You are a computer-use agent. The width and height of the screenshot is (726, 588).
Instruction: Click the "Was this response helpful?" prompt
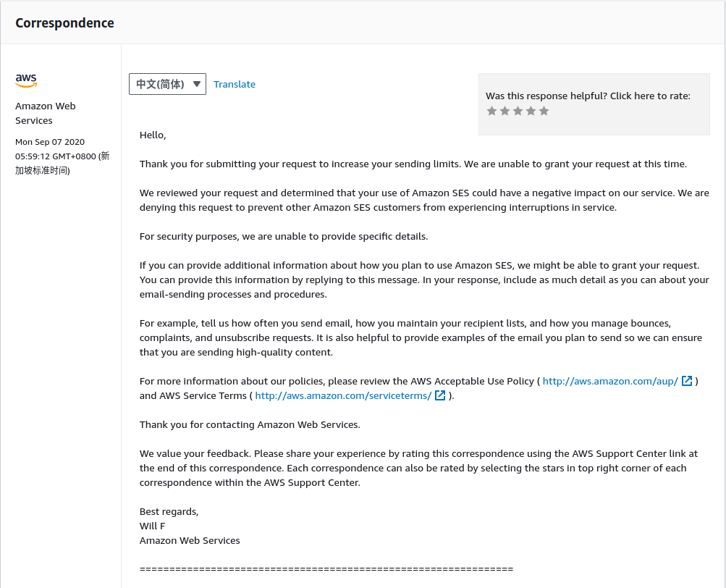(588, 96)
